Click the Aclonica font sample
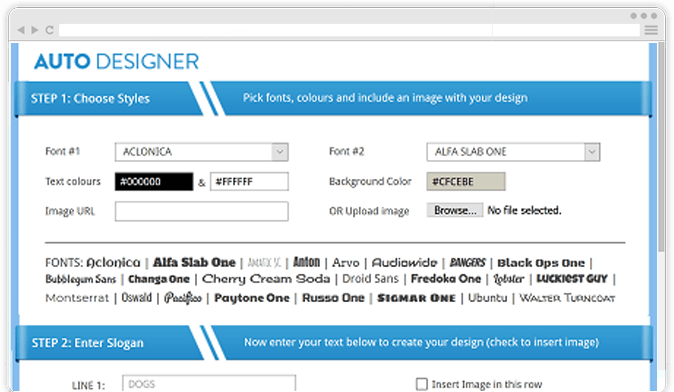Image resolution: width=674 pixels, height=392 pixels. point(113,262)
